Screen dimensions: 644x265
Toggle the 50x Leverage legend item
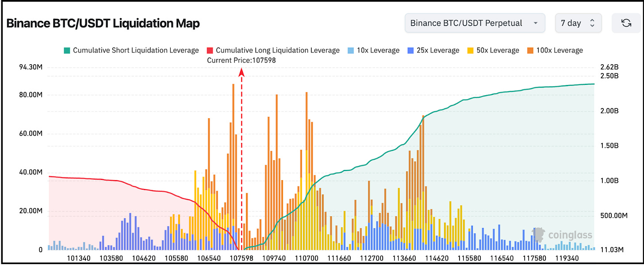(493, 50)
